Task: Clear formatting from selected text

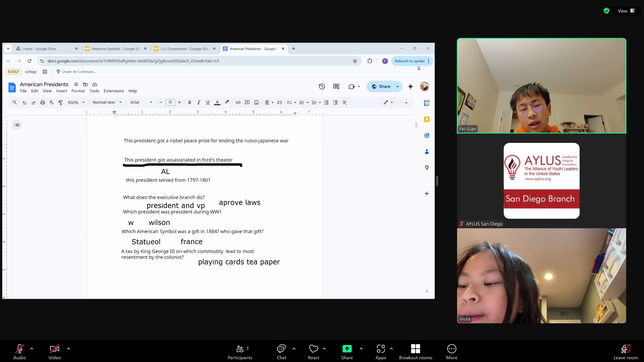Action: click(x=344, y=103)
